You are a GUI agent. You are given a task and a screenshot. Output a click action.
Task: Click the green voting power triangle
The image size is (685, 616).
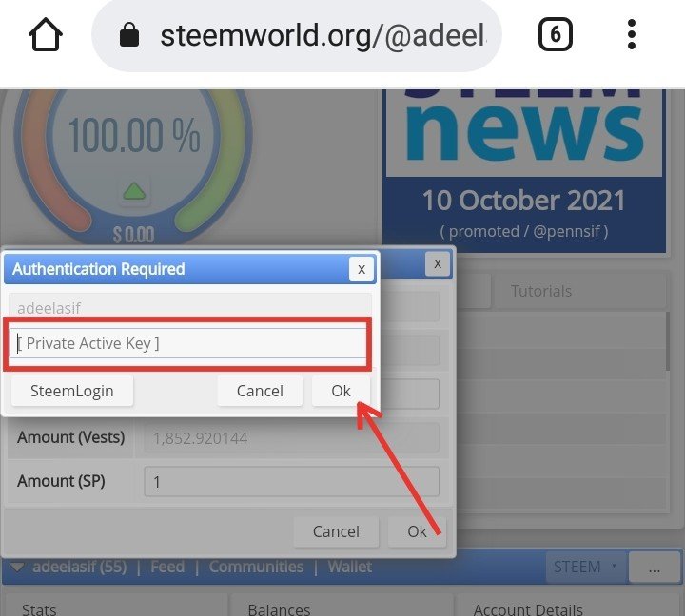(134, 191)
